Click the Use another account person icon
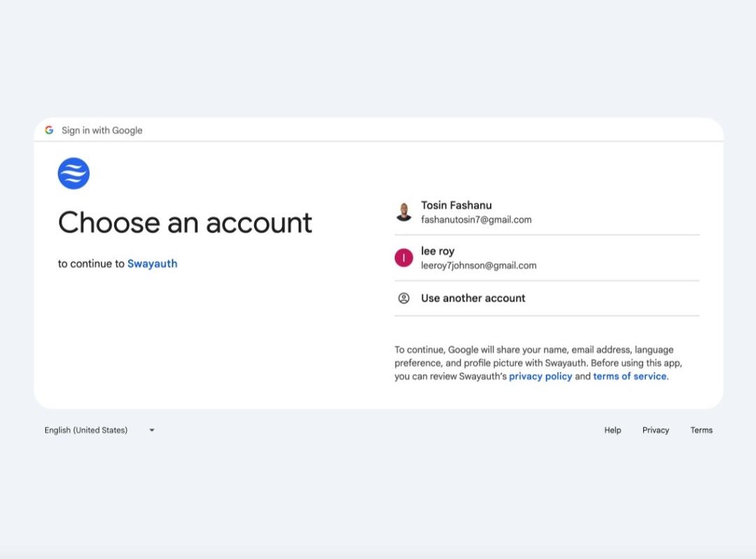This screenshot has height=559, width=756. [404, 298]
